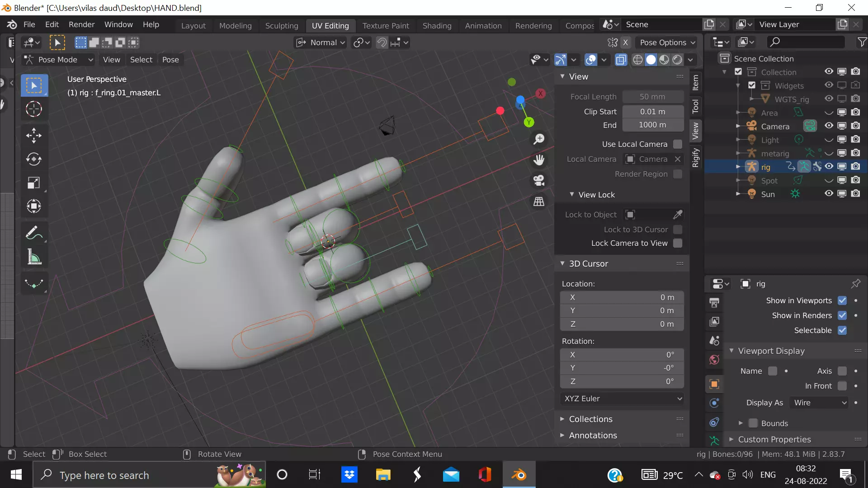This screenshot has width=868, height=488.
Task: Expand the rig object in outliner
Action: [x=738, y=167]
